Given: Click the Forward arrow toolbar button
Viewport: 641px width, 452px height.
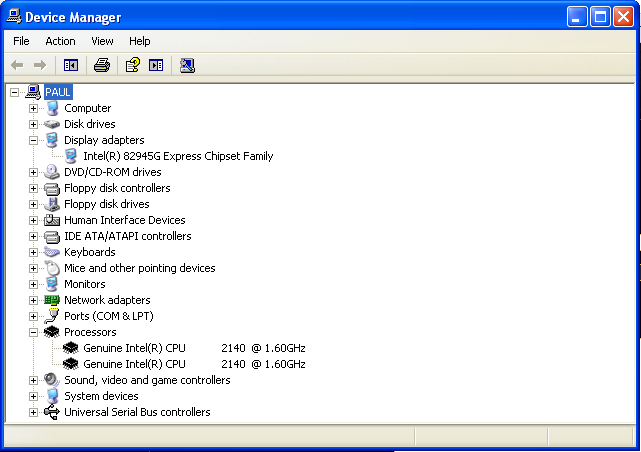Looking at the screenshot, I should coord(40,65).
